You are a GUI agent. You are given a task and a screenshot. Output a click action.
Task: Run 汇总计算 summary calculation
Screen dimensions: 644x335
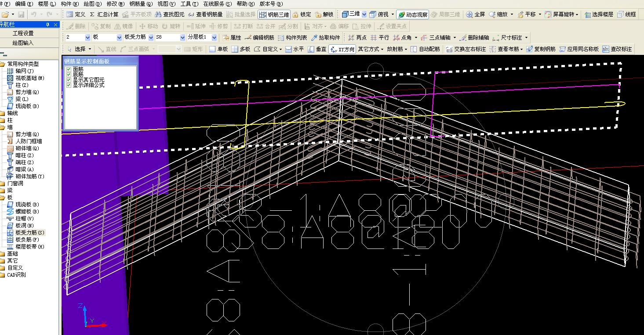coord(104,14)
